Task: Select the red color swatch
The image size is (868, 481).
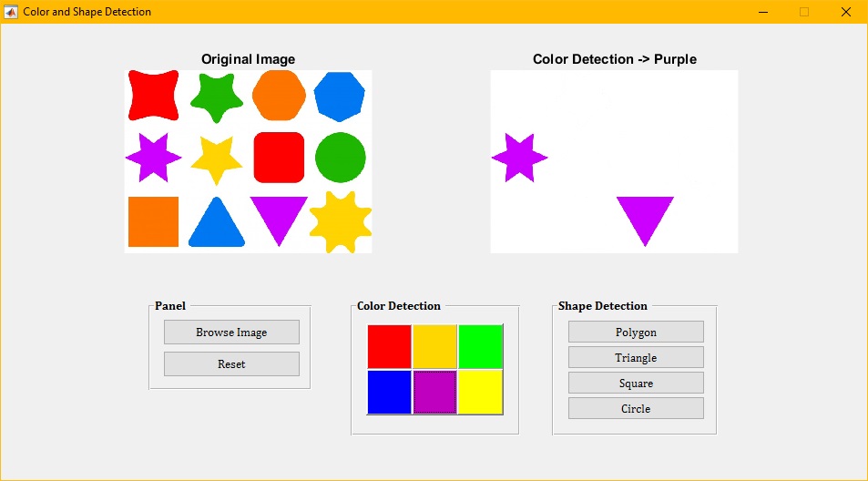Action: [389, 346]
